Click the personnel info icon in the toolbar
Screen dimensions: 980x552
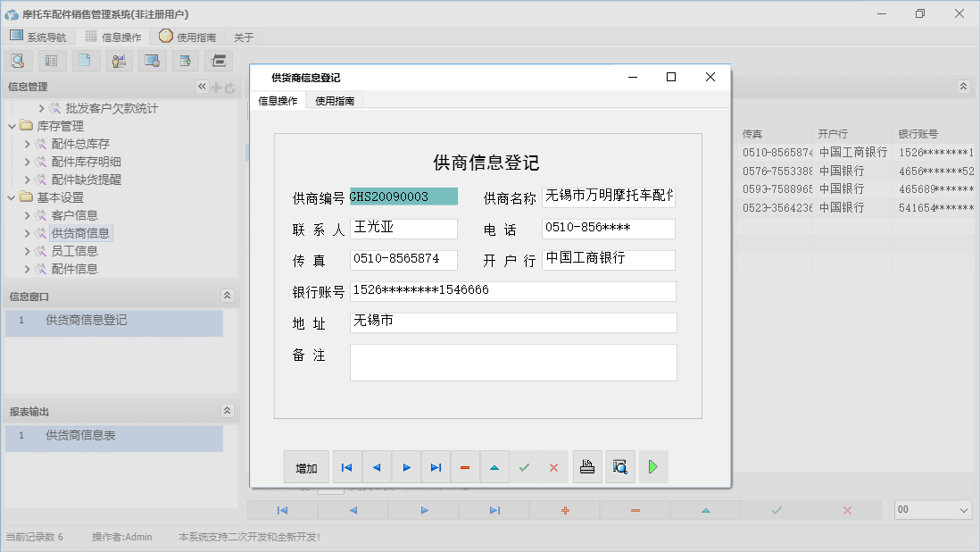coord(117,60)
